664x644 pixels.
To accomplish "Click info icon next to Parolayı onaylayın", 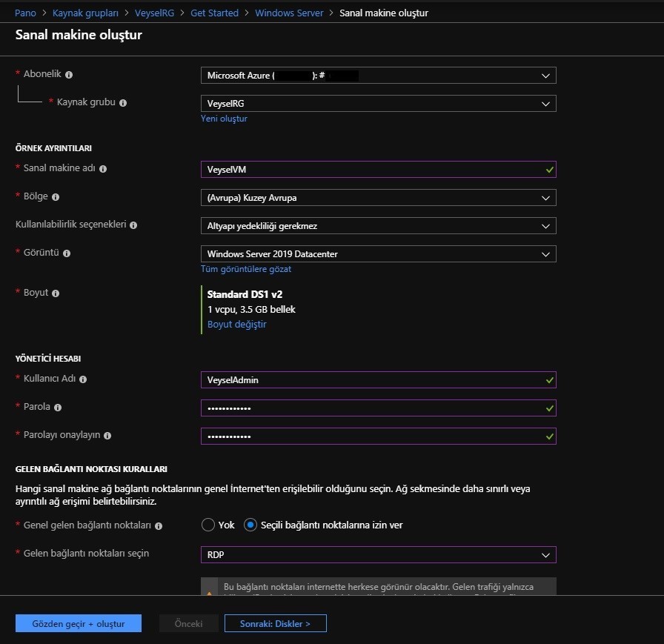I will (107, 436).
